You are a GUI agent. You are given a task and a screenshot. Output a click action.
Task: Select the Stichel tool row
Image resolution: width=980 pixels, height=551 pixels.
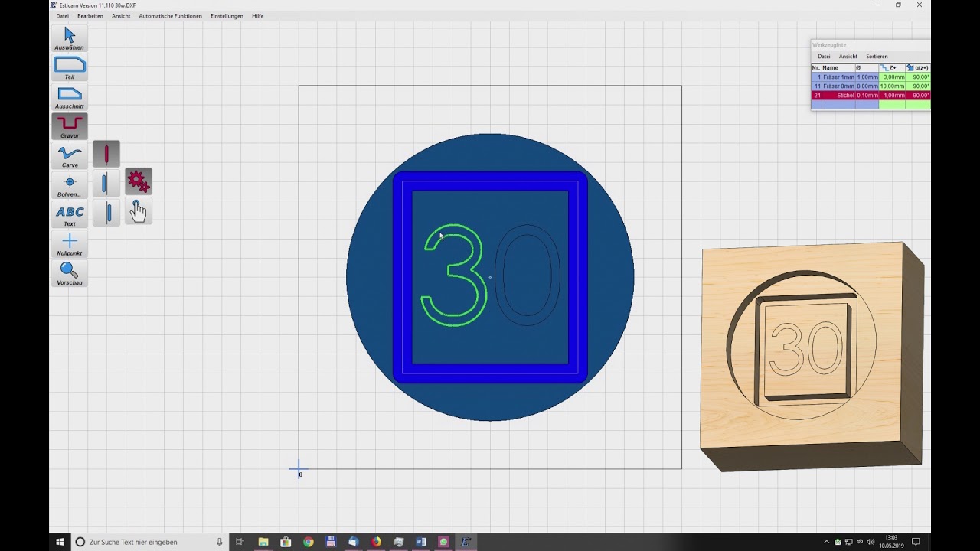click(x=871, y=96)
